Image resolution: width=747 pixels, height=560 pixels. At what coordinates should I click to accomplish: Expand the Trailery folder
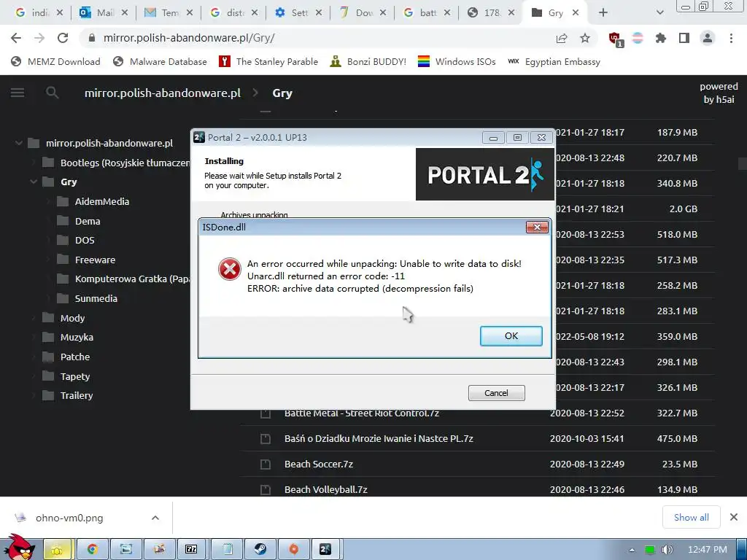click(34, 395)
